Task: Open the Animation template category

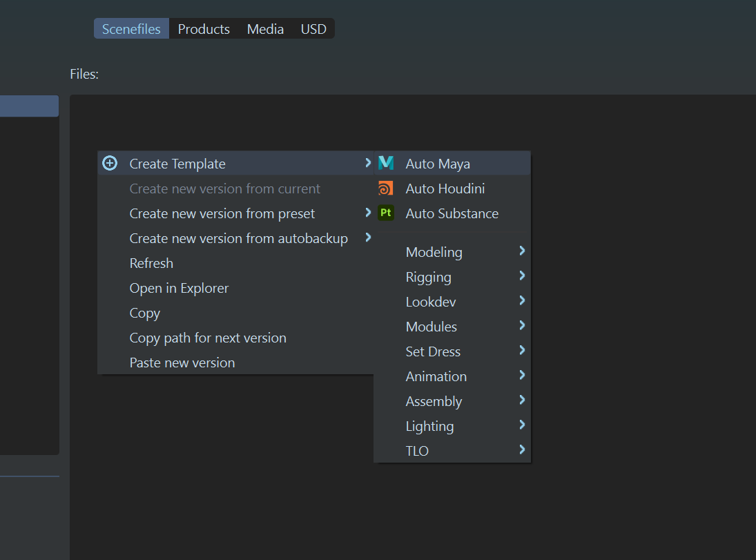Action: click(436, 376)
